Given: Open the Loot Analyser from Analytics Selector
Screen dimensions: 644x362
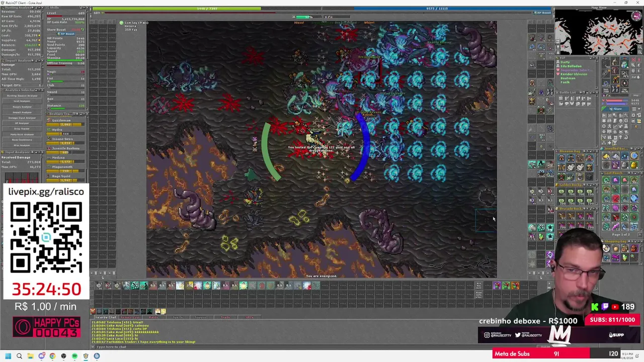Looking at the screenshot, I should (22, 101).
